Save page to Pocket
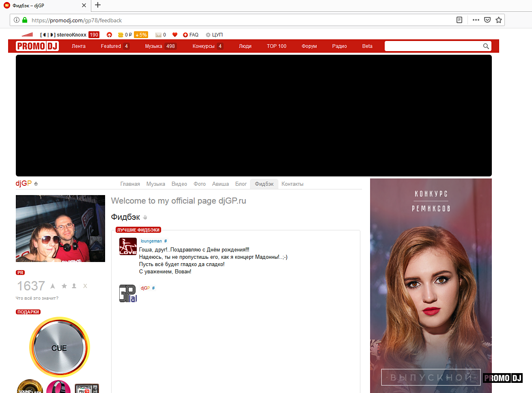This screenshot has width=532, height=393. pyautogui.click(x=487, y=20)
